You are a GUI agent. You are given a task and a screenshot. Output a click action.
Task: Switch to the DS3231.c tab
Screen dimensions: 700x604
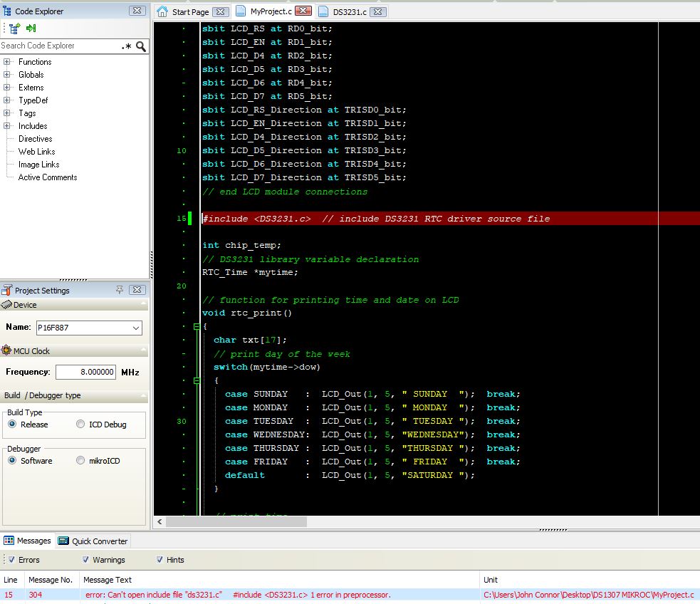point(350,12)
